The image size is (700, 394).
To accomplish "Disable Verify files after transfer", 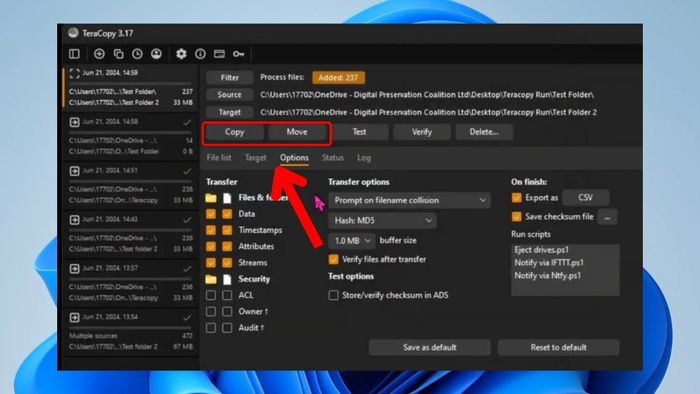I will click(333, 259).
